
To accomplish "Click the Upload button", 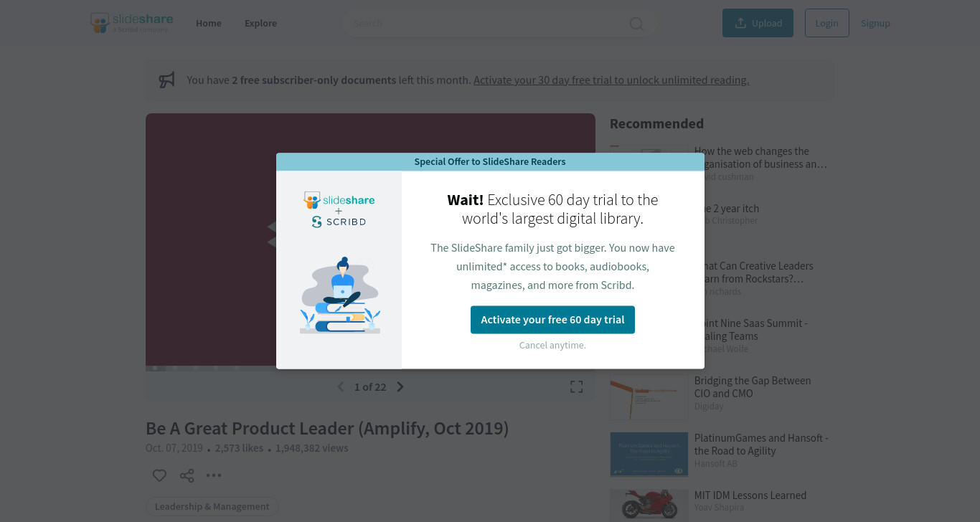I will click(758, 23).
